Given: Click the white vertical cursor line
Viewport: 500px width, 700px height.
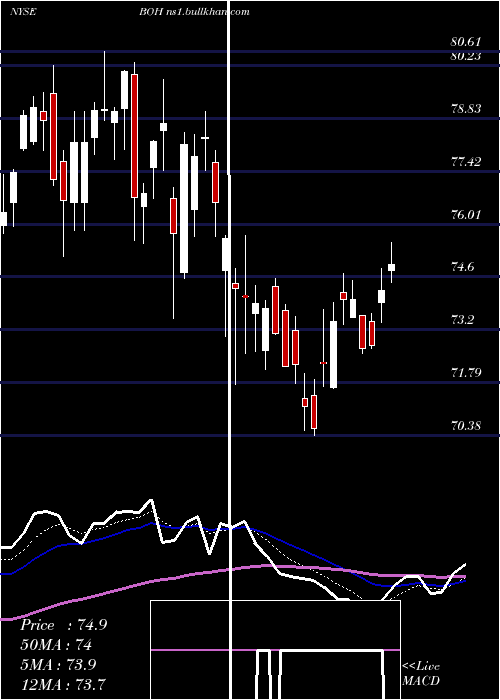Looking at the screenshot, I should coord(229,350).
